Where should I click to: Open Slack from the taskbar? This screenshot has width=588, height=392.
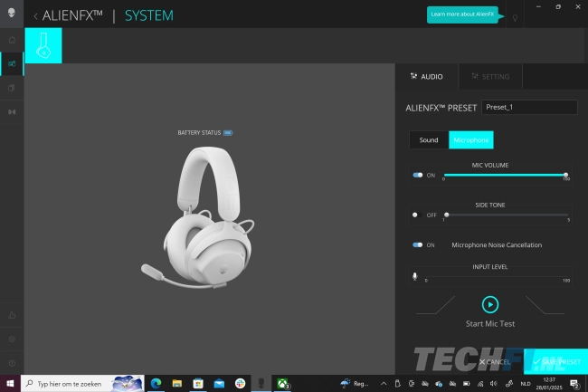click(240, 383)
